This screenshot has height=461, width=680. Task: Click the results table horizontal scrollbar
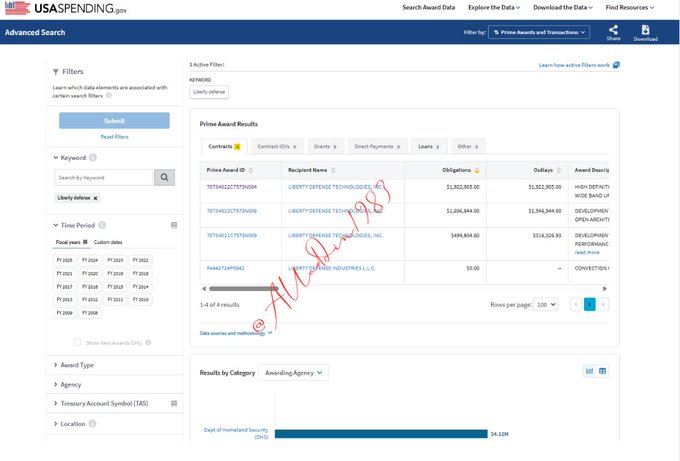click(300, 287)
